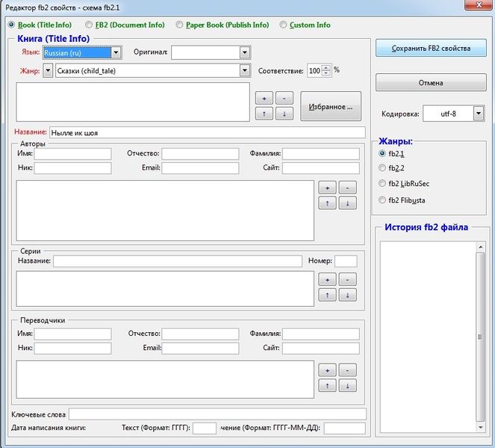Click the ГГГГ-ММ-ДД date value field
This screenshot has height=448, width=495.
[345, 429]
